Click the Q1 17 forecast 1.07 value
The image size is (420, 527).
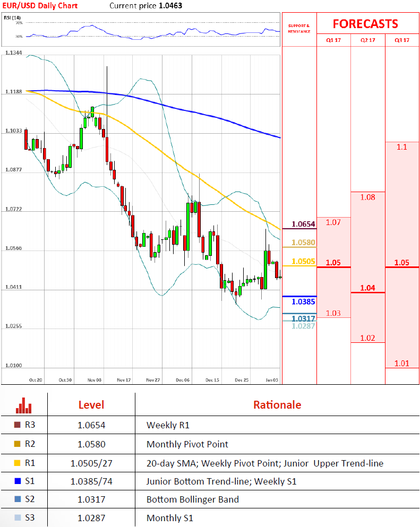click(333, 222)
